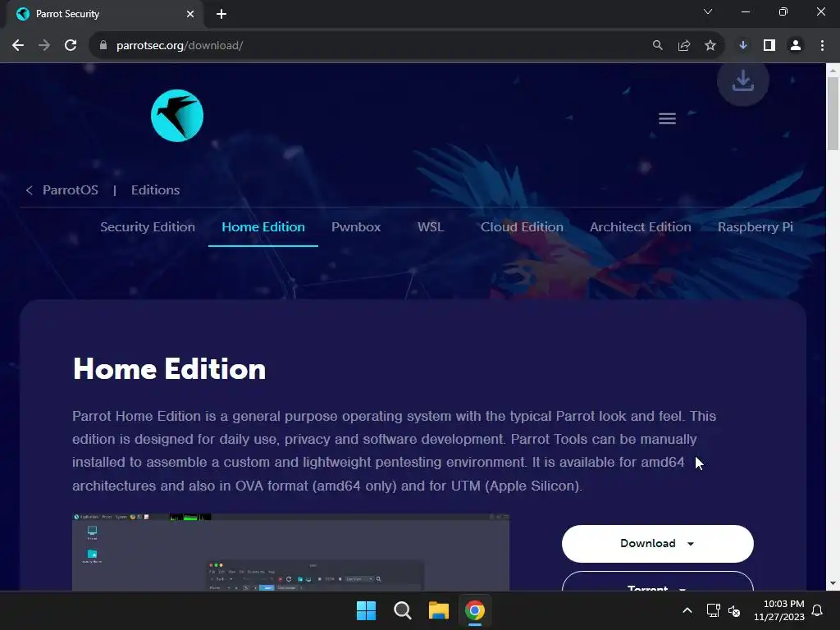Click the back chevron before ParrotOS
The width and height of the screenshot is (840, 630).
(x=30, y=189)
